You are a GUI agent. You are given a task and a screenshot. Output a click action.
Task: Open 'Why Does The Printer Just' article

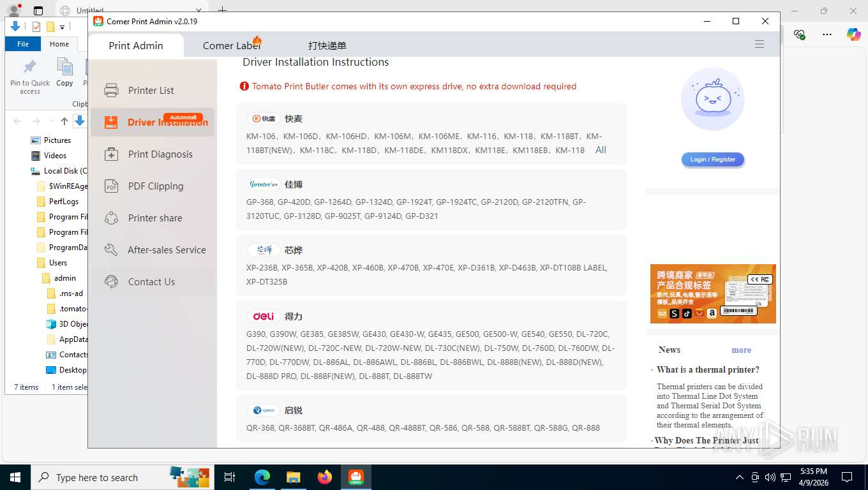pos(707,440)
